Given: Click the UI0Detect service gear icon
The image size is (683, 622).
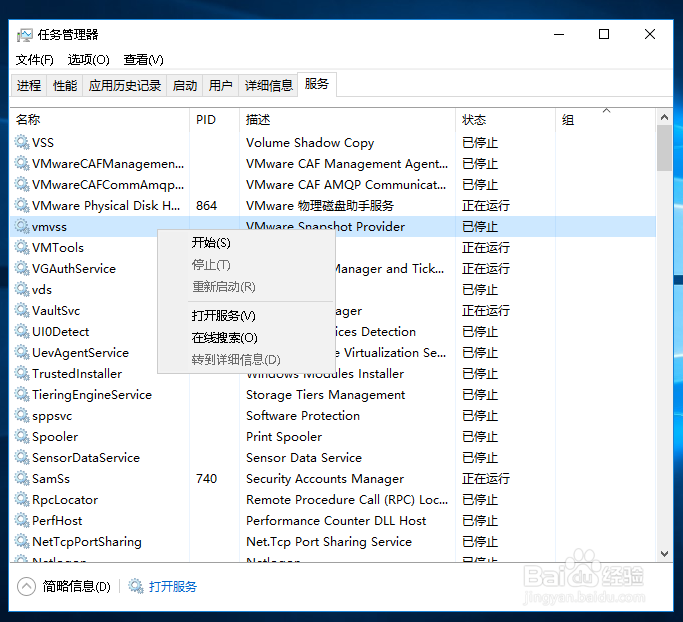Looking at the screenshot, I should point(21,331).
